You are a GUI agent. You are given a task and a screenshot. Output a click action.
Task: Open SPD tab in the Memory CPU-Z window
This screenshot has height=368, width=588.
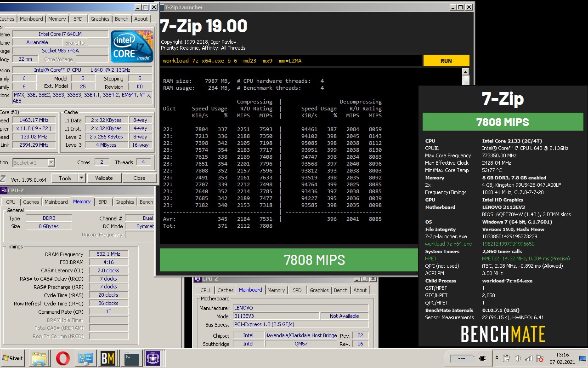click(x=103, y=202)
